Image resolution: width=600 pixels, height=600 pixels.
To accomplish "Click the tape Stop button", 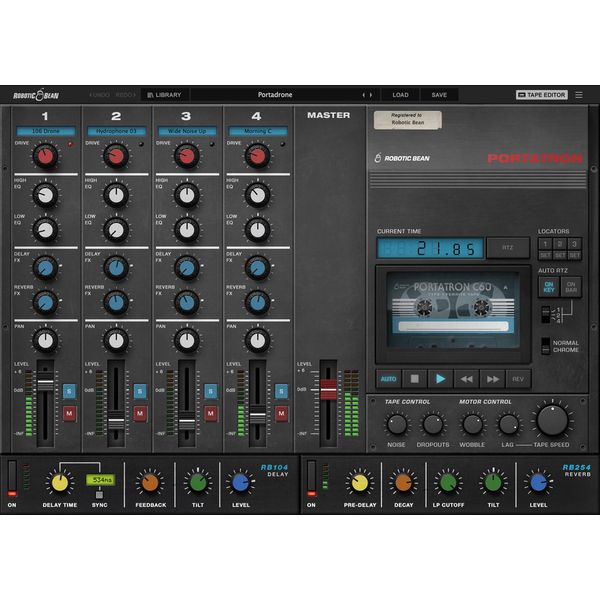I will point(415,379).
